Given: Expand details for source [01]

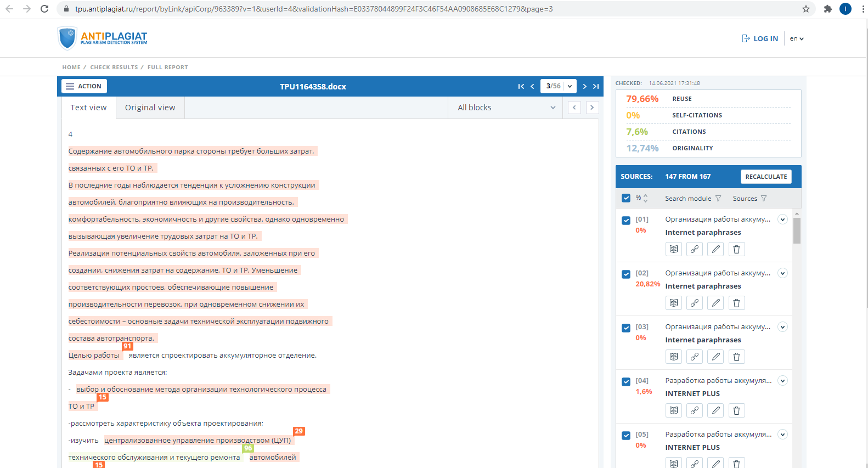Looking at the screenshot, I should pos(782,219).
